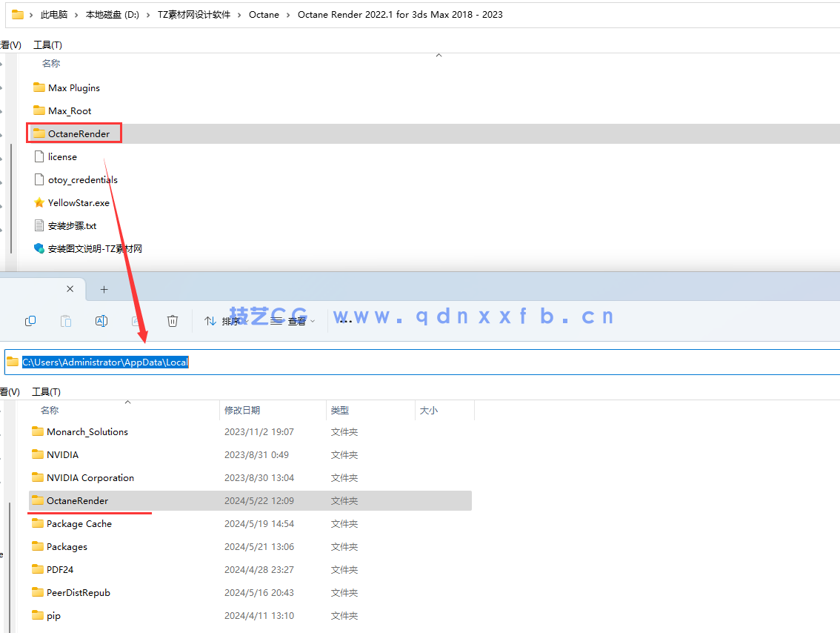Select the otoy_credentials file
The image size is (840, 633).
(x=82, y=180)
